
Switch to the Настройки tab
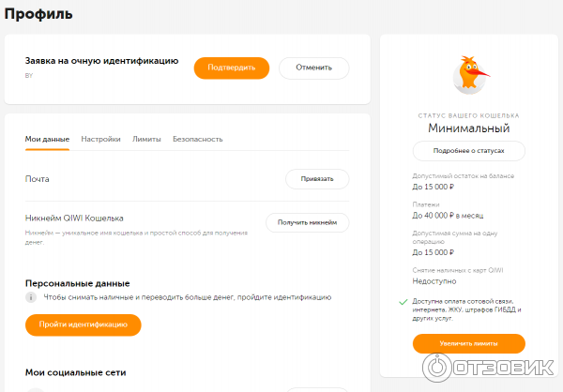pos(100,139)
